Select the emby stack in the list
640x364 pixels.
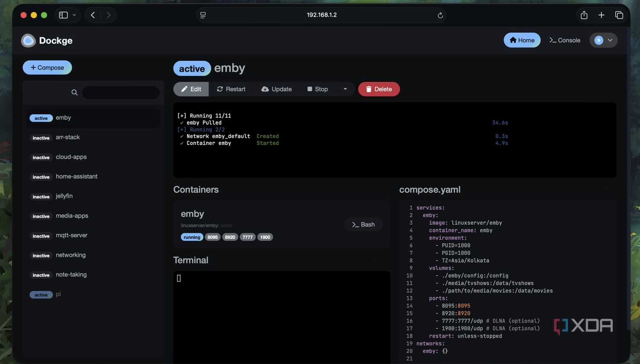coord(93,118)
